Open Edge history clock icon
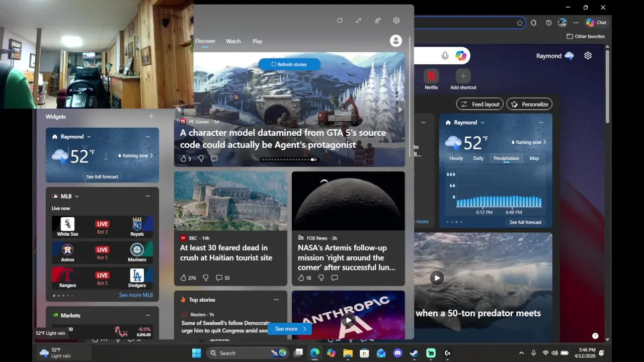This screenshot has height=362, width=644. pos(548,23)
